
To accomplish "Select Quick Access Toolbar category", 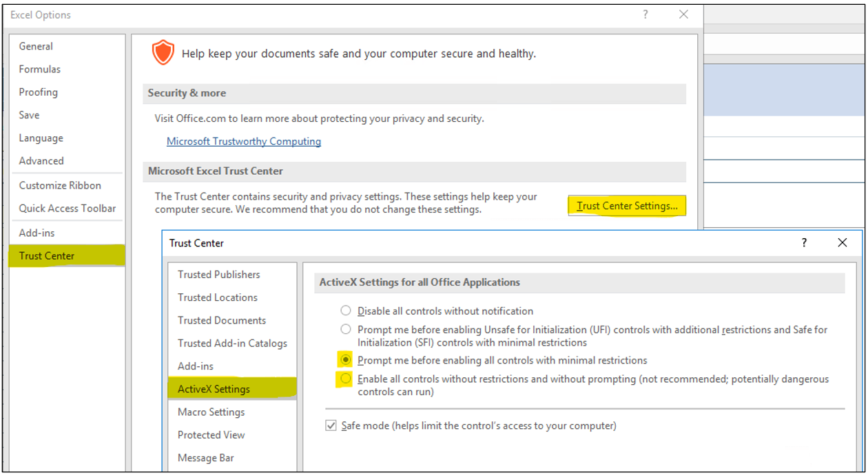I will (x=67, y=208).
